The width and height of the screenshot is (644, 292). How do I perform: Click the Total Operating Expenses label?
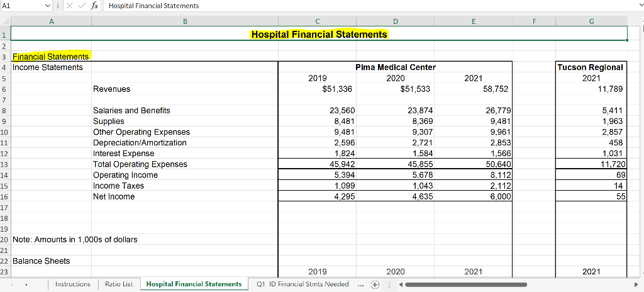pos(185,164)
